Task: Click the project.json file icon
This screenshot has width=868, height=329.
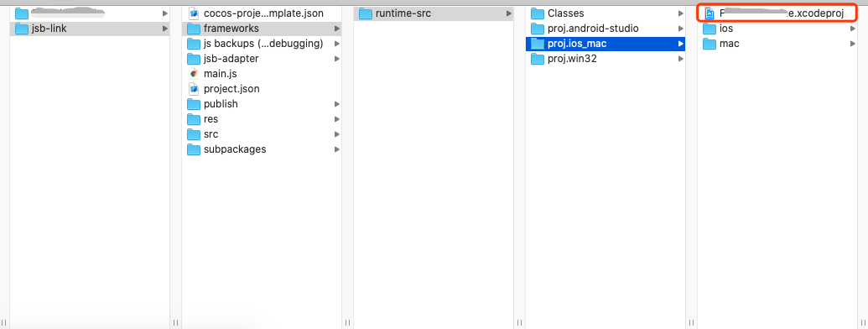Action: click(194, 89)
